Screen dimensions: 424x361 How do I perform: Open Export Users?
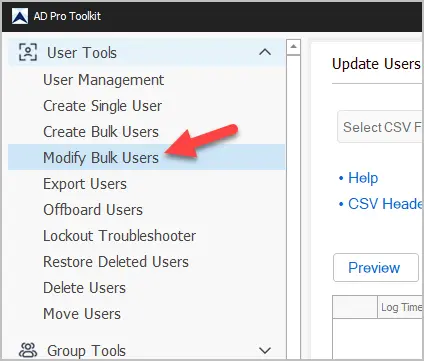[85, 184]
